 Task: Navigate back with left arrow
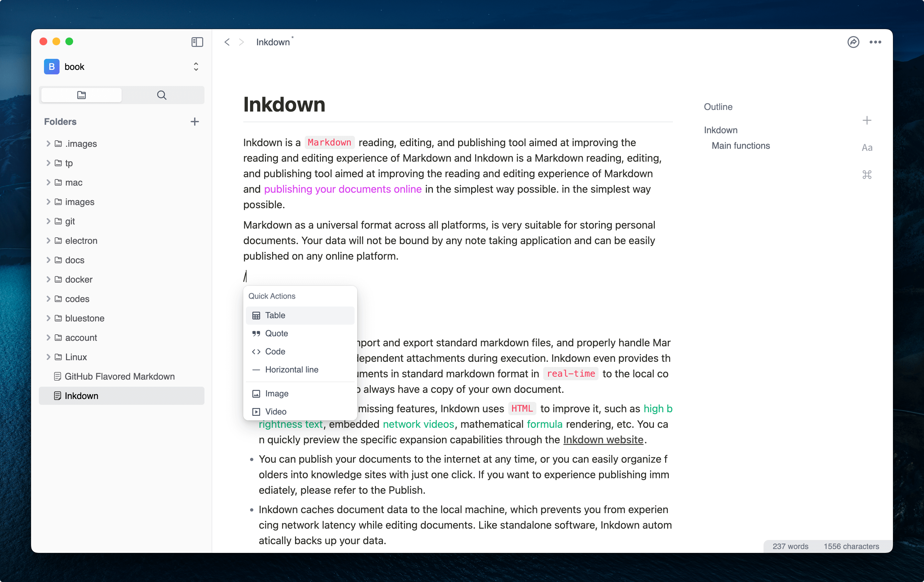pos(227,42)
